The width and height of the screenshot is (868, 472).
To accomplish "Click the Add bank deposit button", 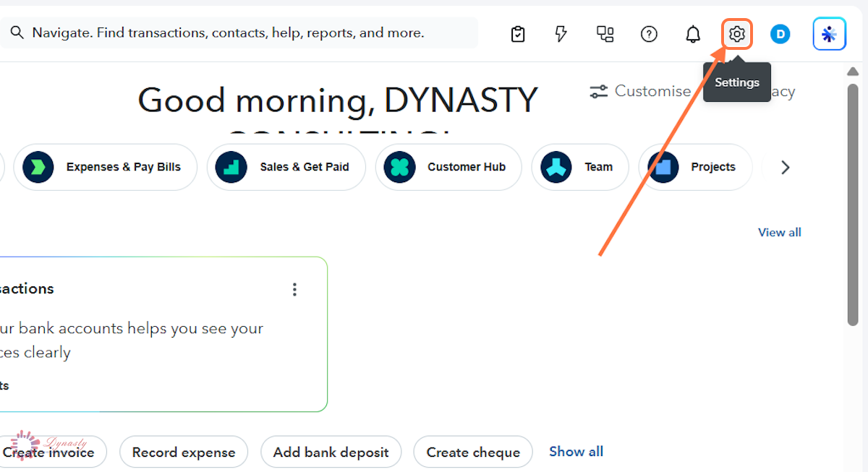I will pyautogui.click(x=331, y=452).
